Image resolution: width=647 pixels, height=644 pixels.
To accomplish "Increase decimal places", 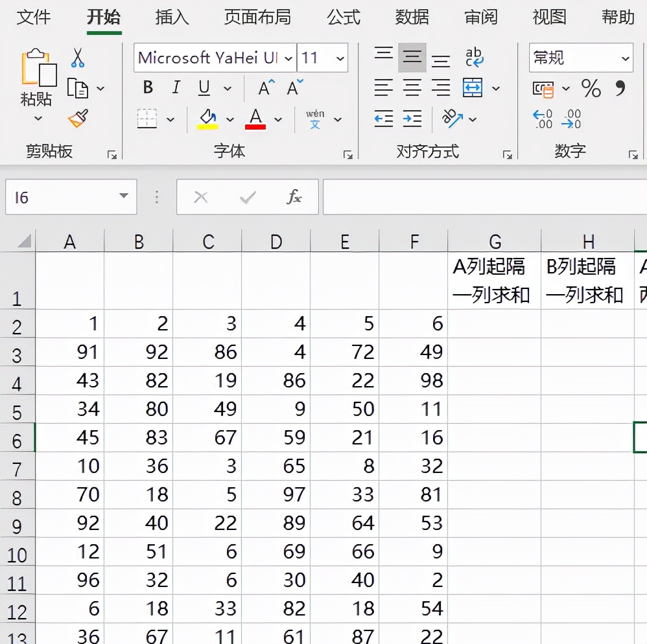I will point(543,119).
